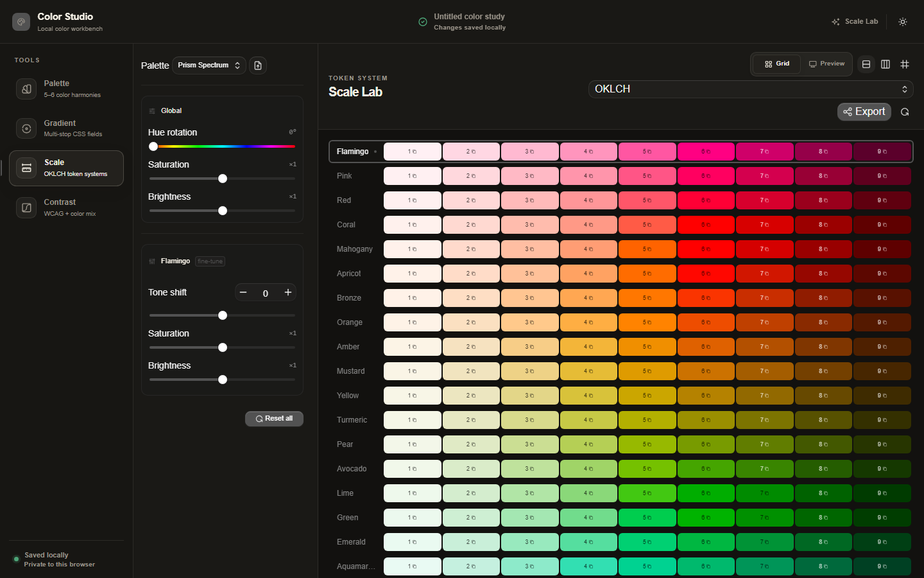
Task: Select the Mahogany row label
Action: pyautogui.click(x=355, y=249)
